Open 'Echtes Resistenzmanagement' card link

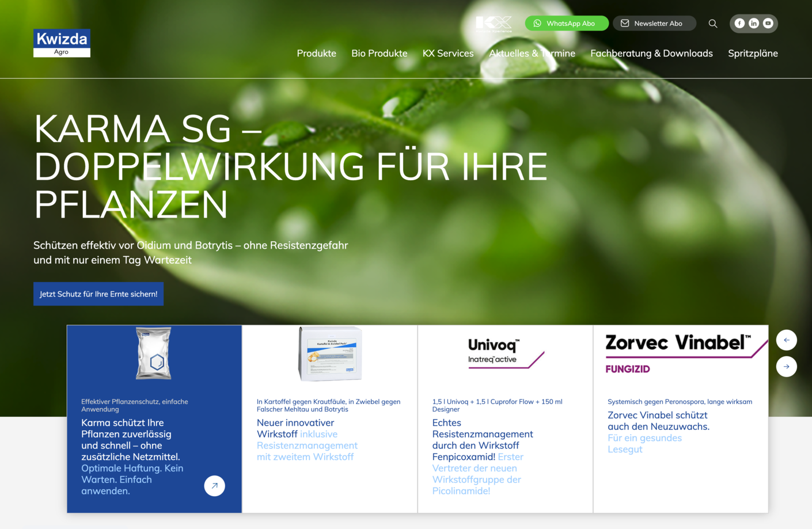pos(483,456)
